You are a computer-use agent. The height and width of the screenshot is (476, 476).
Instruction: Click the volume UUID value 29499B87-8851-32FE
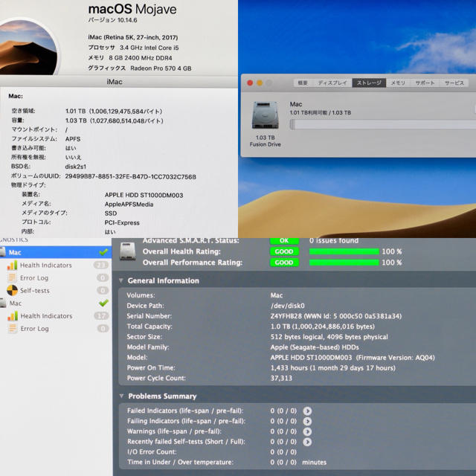coord(131,177)
